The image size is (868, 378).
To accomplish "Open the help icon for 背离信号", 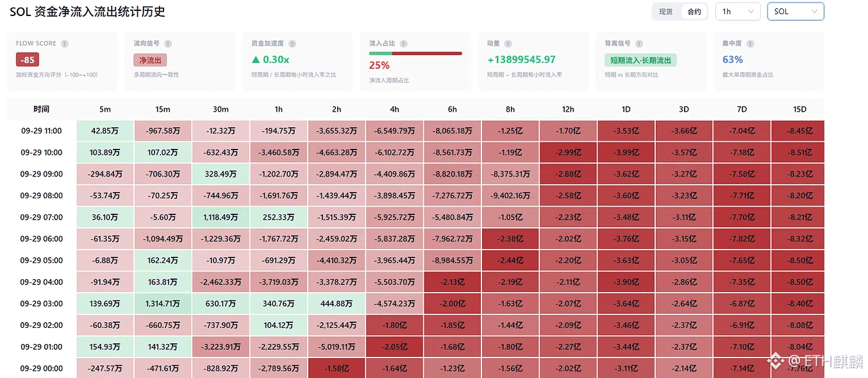I will tap(638, 44).
